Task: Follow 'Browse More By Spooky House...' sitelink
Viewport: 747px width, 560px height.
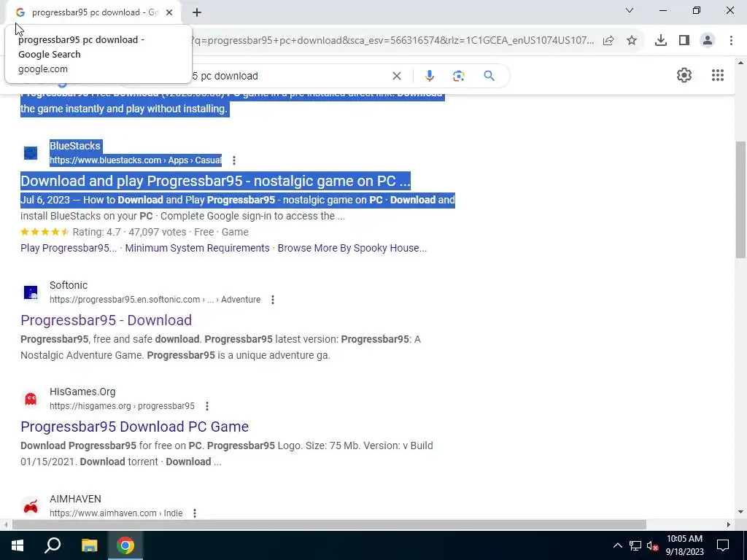Action: click(x=352, y=248)
